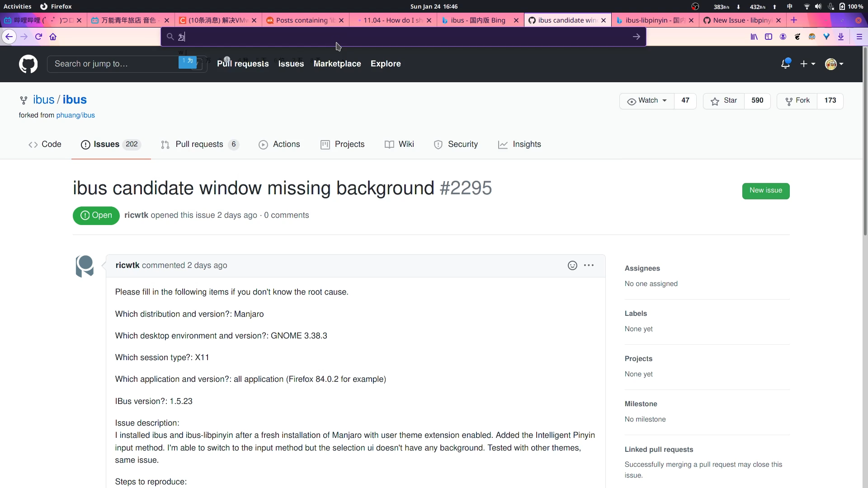Click Marketplace in GitHub header
The height and width of the screenshot is (488, 868).
[x=337, y=64]
